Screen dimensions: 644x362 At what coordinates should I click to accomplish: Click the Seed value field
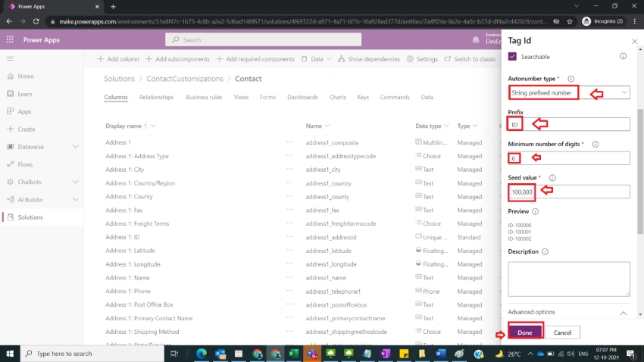[569, 192]
